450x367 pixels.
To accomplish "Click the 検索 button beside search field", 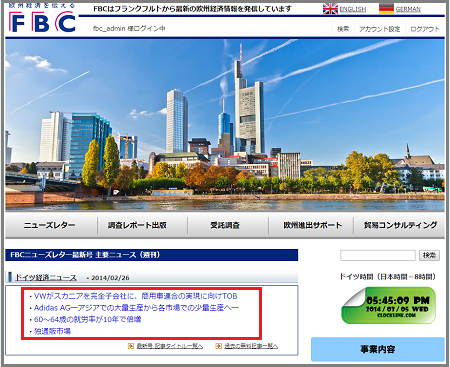I will point(429,255).
